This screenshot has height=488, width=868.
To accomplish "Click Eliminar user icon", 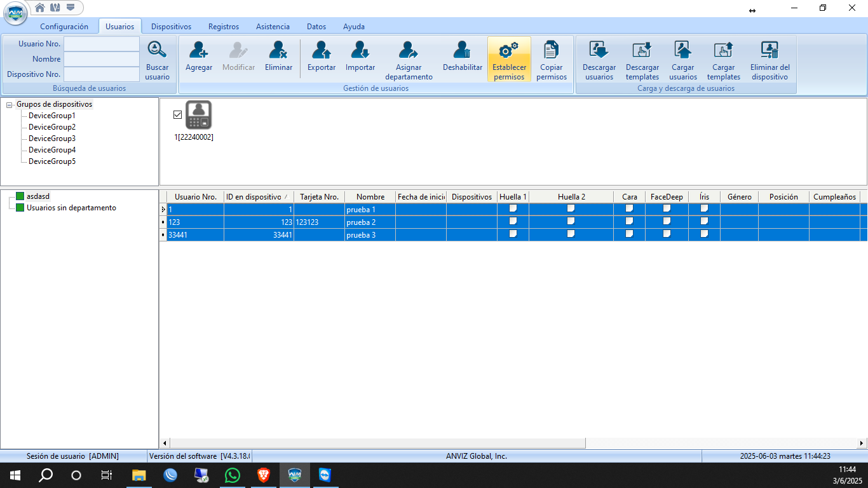I will click(278, 50).
